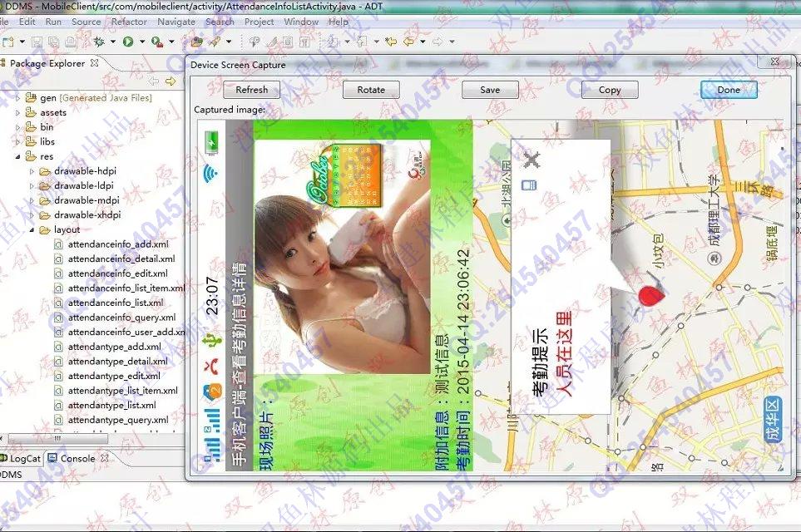Select attendanceinfo_query.xml file
This screenshot has height=532, width=801.
tap(122, 318)
